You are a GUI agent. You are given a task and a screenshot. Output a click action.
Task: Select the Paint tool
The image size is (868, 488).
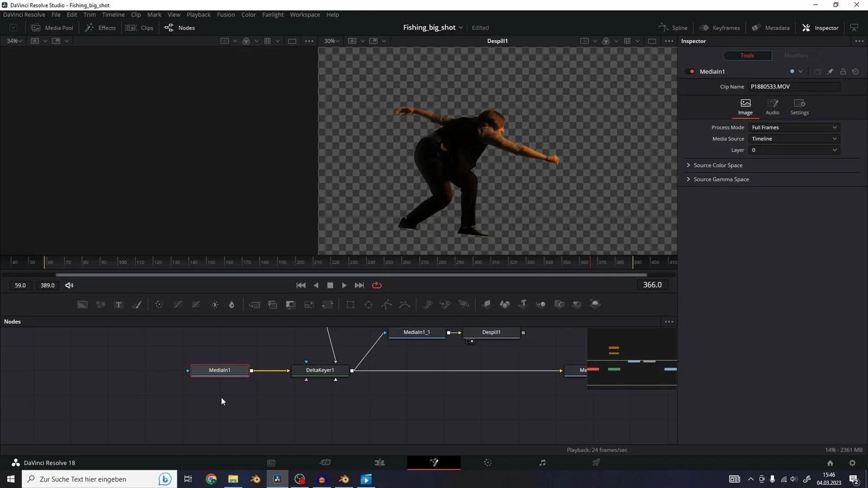point(137,304)
